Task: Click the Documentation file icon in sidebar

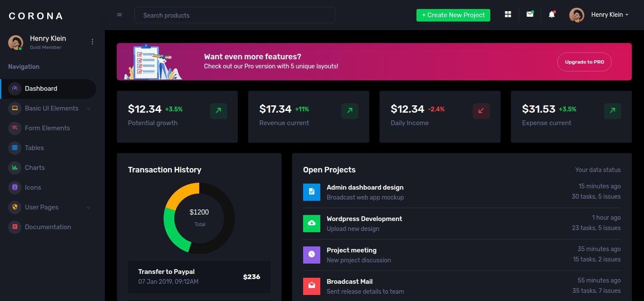Action: pos(15,227)
